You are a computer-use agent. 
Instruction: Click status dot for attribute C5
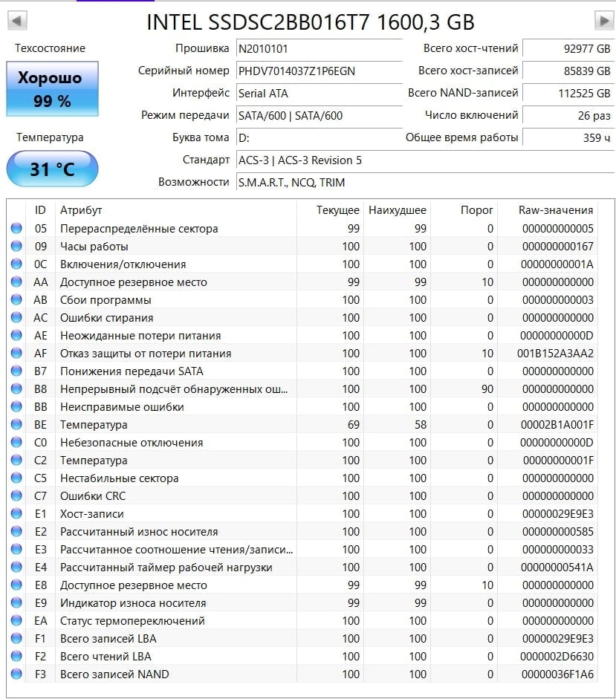pyautogui.click(x=16, y=478)
